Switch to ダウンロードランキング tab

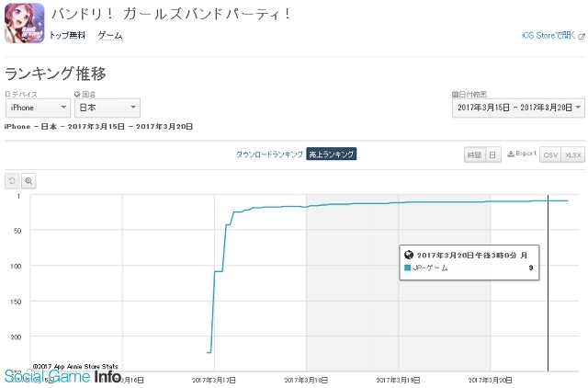pos(269,154)
